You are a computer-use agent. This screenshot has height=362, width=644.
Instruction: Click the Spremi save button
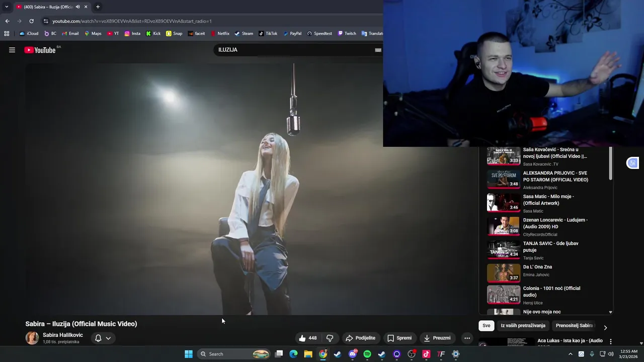click(x=399, y=338)
